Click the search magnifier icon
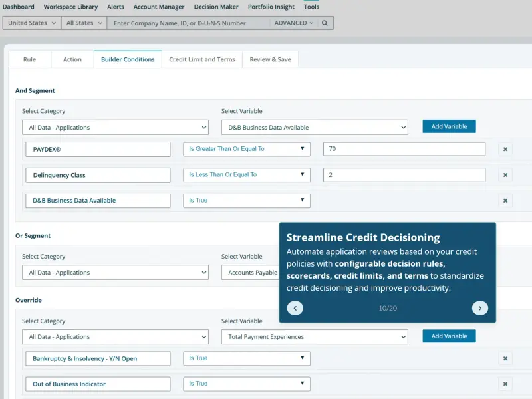 coord(325,23)
